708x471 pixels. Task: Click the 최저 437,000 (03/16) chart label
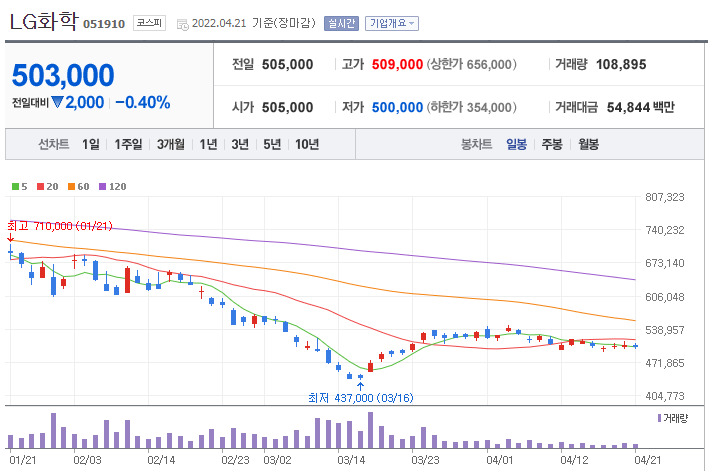pos(361,398)
